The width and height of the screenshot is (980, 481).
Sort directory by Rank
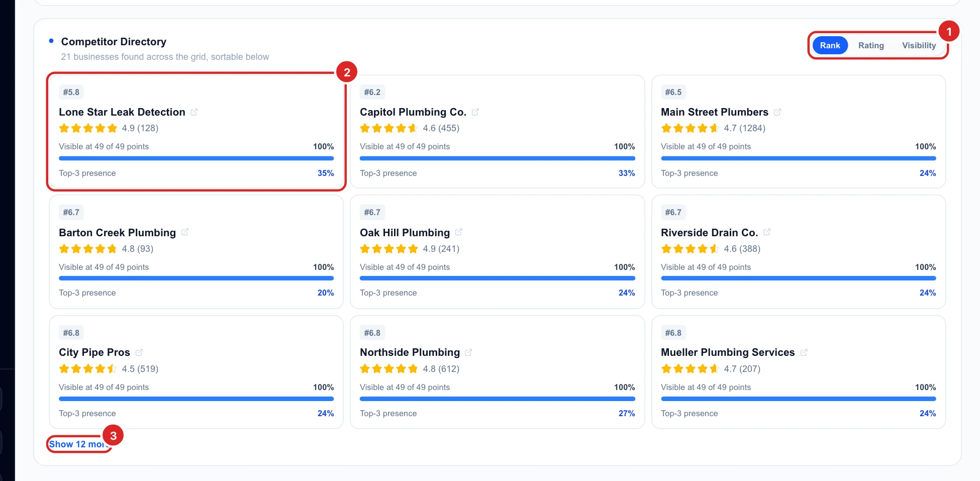(830, 45)
